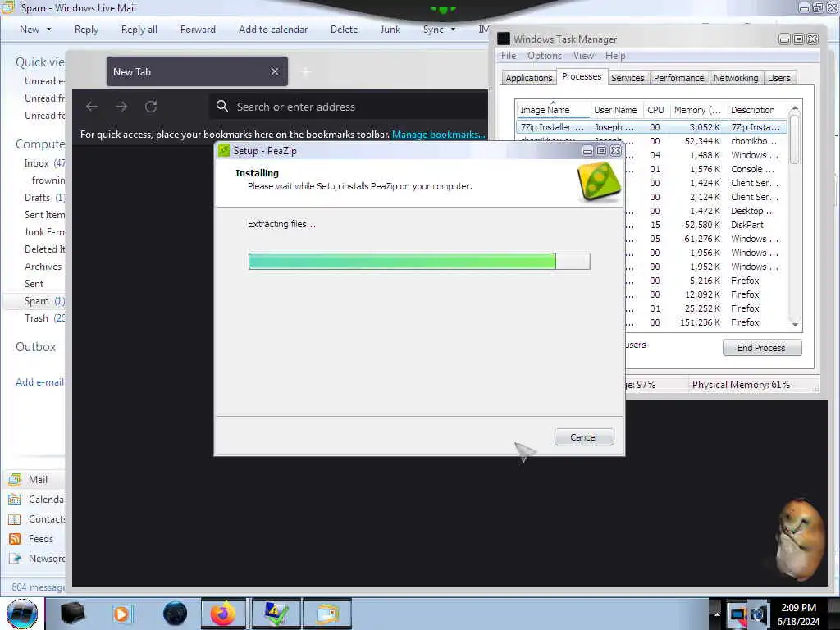Click Junk in Mail toolbar

click(x=390, y=30)
